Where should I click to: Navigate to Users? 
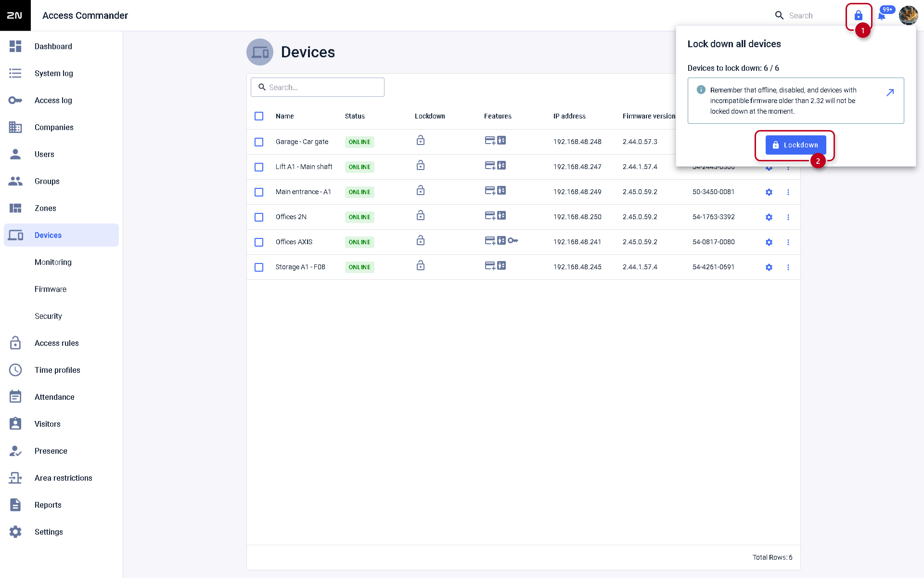(61, 154)
